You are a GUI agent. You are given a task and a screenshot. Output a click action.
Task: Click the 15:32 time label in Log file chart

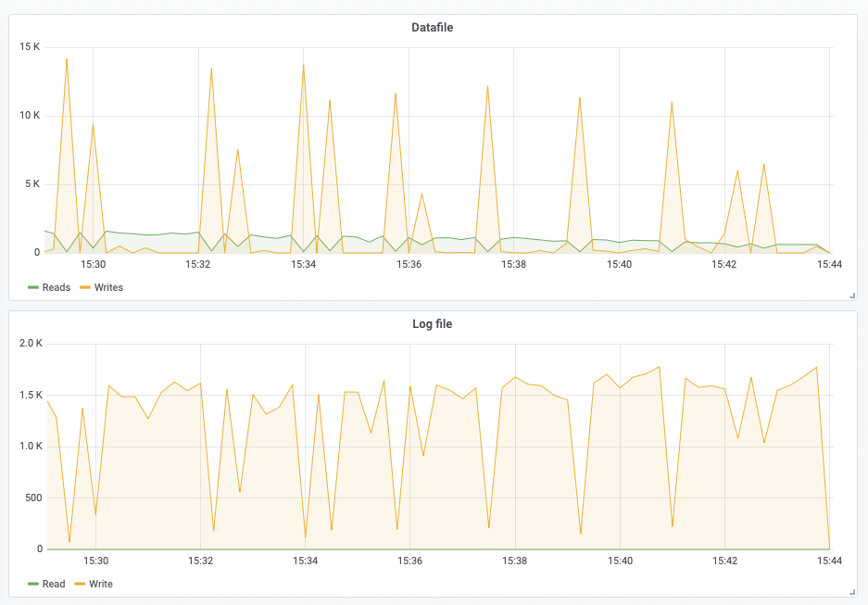coord(200,561)
